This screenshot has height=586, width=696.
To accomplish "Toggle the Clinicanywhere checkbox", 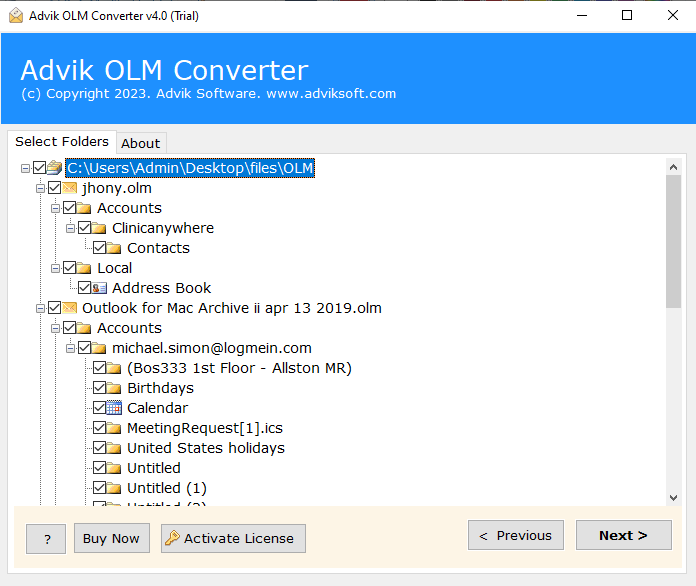I will click(x=85, y=228).
